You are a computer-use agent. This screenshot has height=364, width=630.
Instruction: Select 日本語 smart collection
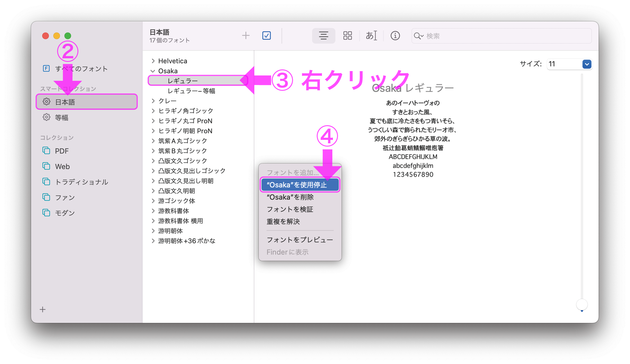coord(87,102)
